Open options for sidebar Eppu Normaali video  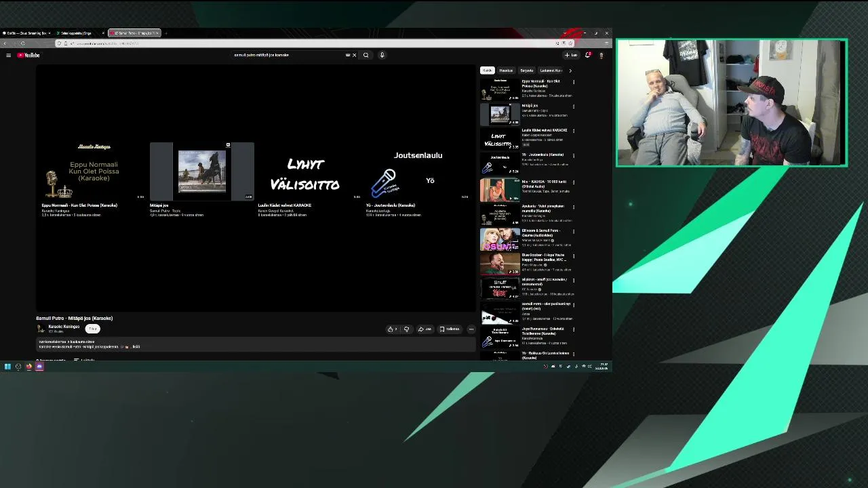(x=574, y=82)
